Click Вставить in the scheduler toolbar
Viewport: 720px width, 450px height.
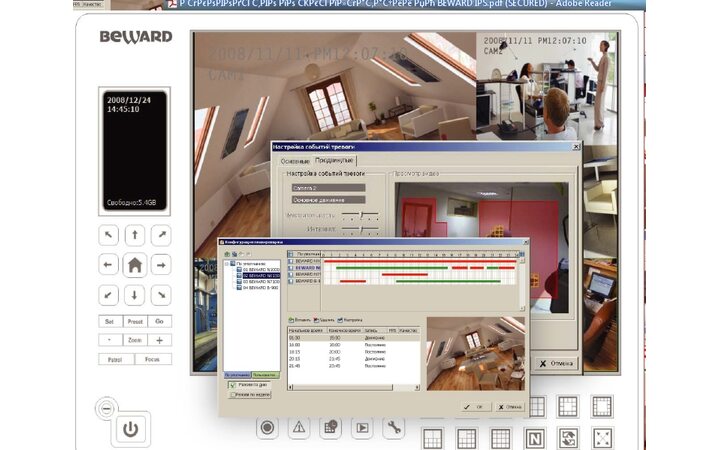click(300, 320)
